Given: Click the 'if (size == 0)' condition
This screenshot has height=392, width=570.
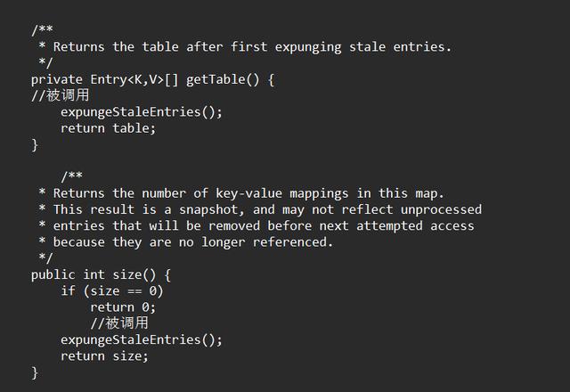Looking at the screenshot, I should 112,290.
